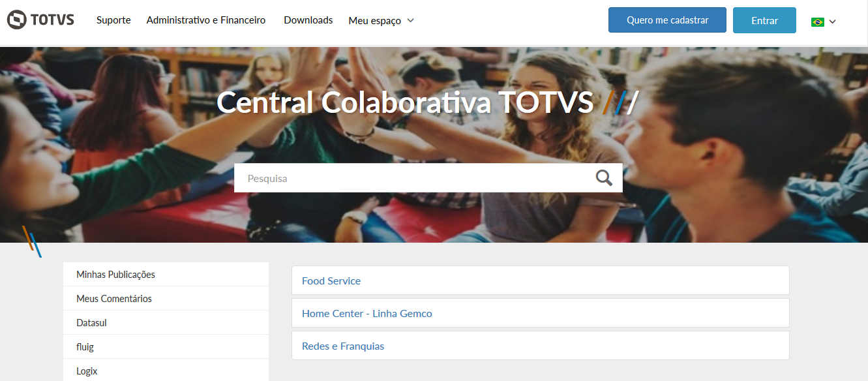Open Home Center - Linha Gemco
868x381 pixels.
pos(540,313)
